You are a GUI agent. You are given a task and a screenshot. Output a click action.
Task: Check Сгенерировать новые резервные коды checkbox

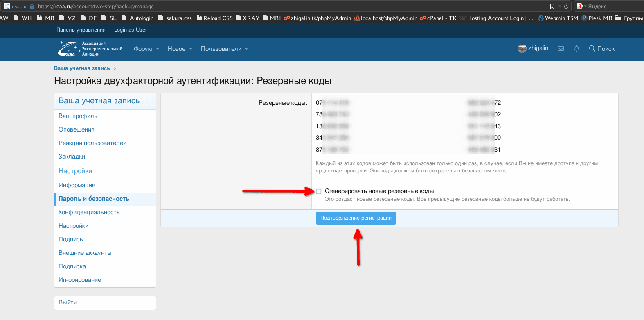319,191
